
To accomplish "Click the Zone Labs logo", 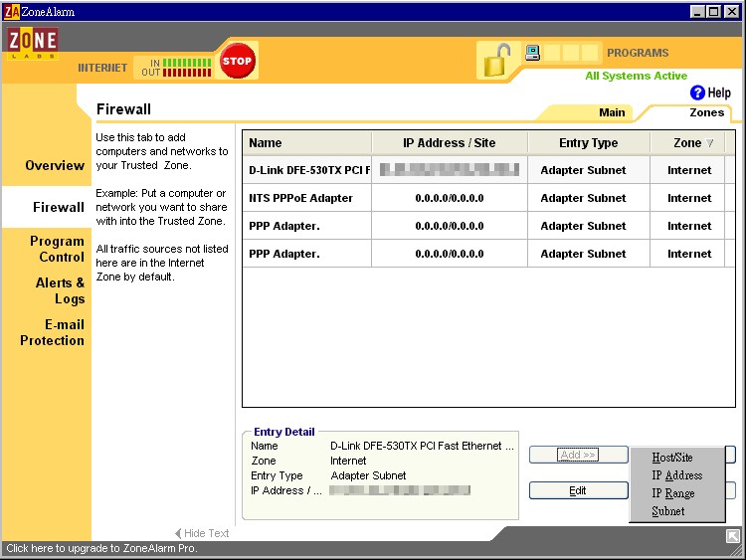I will tap(33, 43).
